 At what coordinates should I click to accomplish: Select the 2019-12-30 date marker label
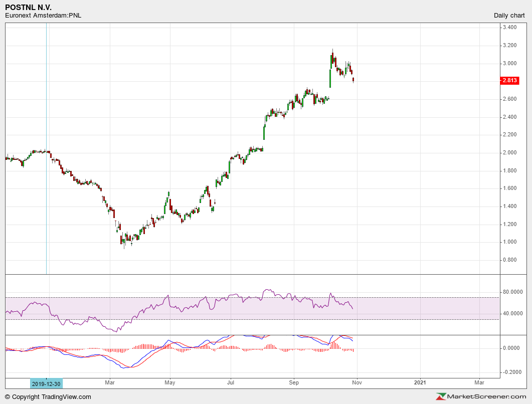click(x=47, y=383)
